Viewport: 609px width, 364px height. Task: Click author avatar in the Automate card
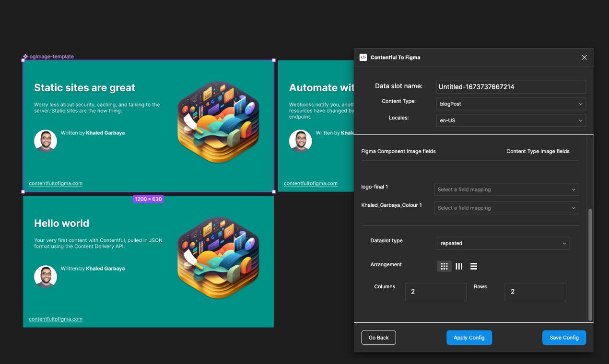(301, 141)
